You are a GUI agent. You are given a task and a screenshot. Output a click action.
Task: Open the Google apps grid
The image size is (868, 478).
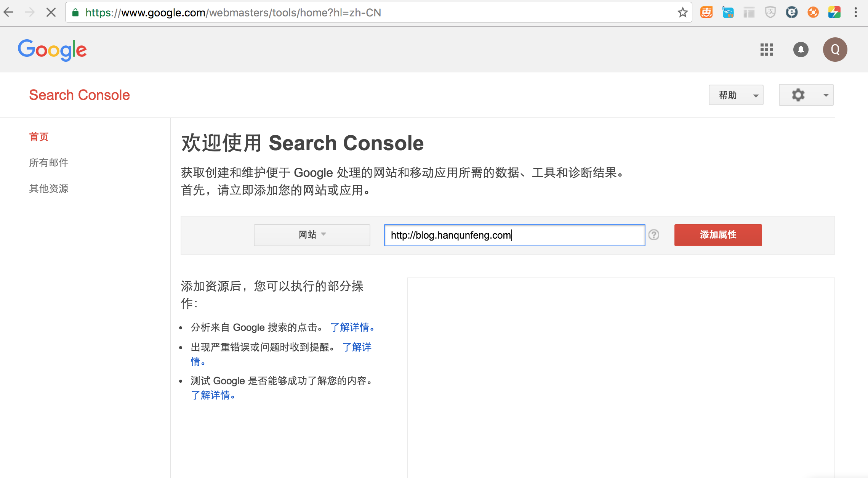pos(767,50)
